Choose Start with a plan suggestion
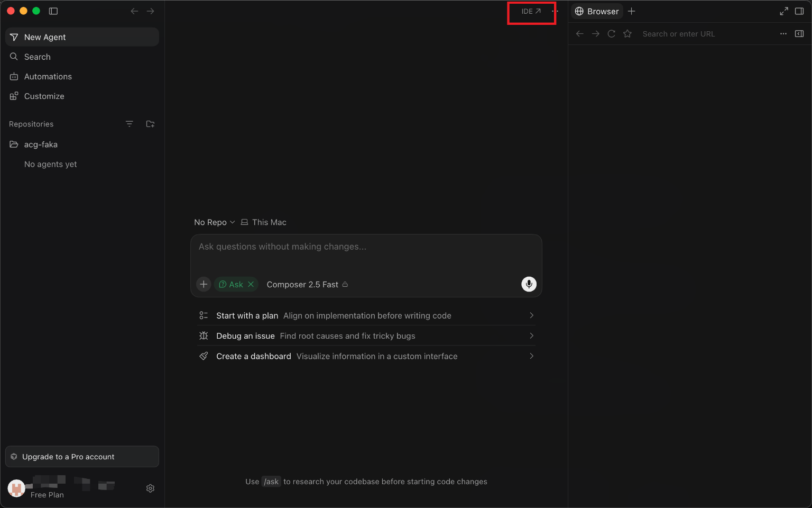This screenshot has height=508, width=812. point(366,315)
